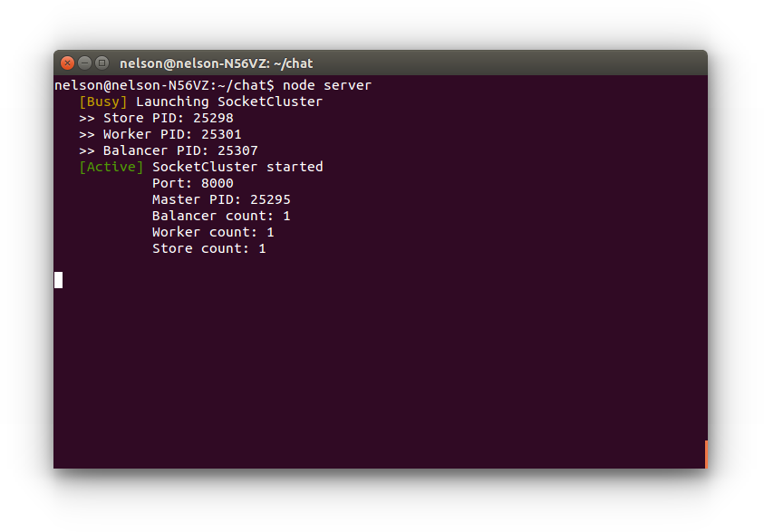
Task: Click the "Launching SocketCluster" text
Action: point(229,102)
